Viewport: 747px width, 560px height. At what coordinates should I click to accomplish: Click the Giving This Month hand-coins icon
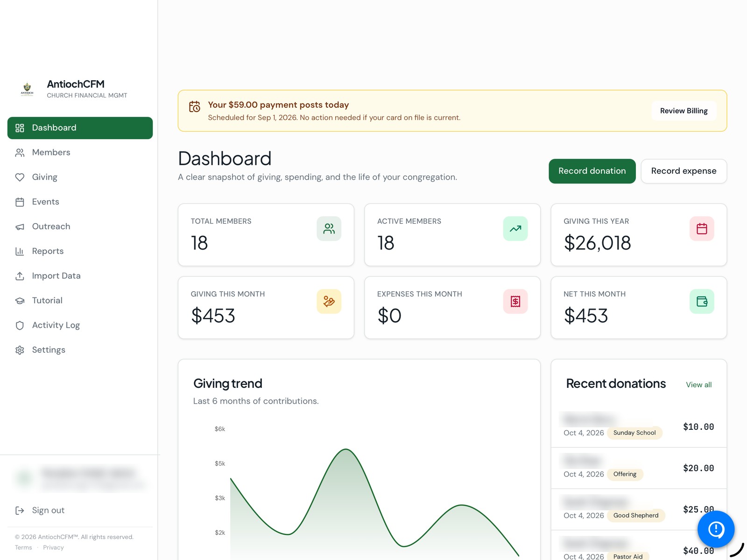329,301
